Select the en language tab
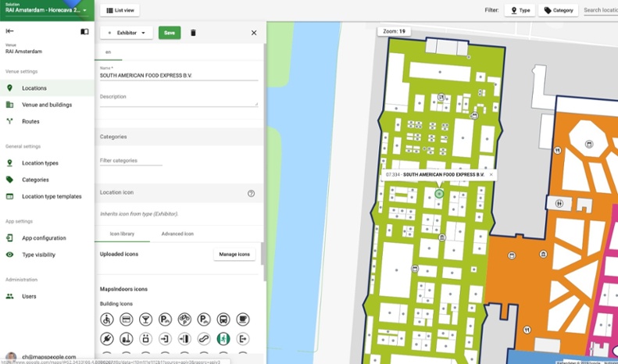 (x=108, y=52)
